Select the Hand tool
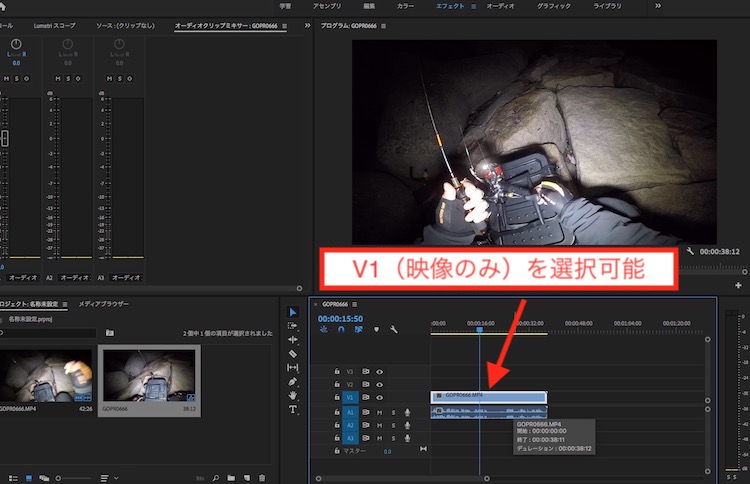Viewport: 750px width, 484px height. point(293,396)
